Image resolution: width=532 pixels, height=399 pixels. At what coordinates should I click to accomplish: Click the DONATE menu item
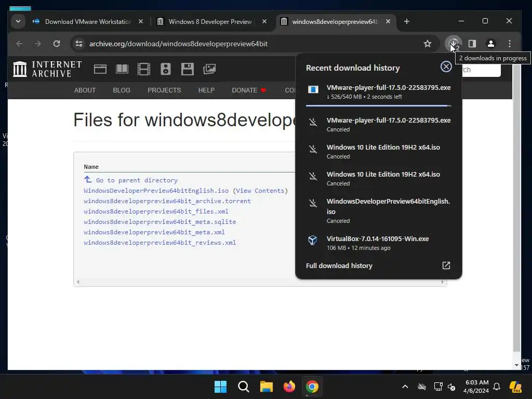(249, 90)
